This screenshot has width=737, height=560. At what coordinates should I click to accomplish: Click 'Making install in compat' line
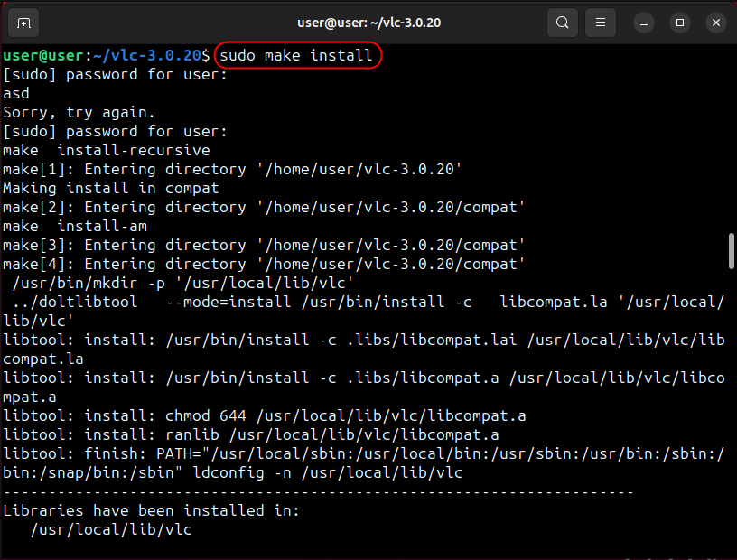pos(111,188)
